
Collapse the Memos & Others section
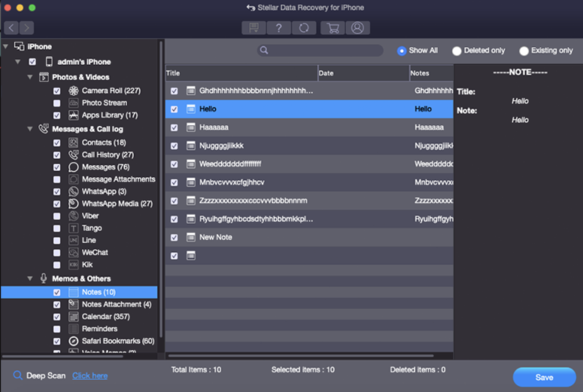point(30,278)
